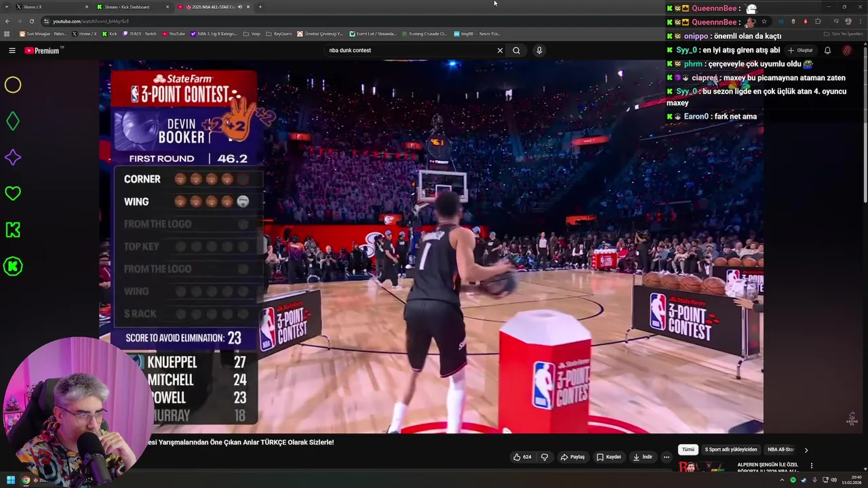
Task: Start voice search with microphone icon
Action: (x=539, y=50)
